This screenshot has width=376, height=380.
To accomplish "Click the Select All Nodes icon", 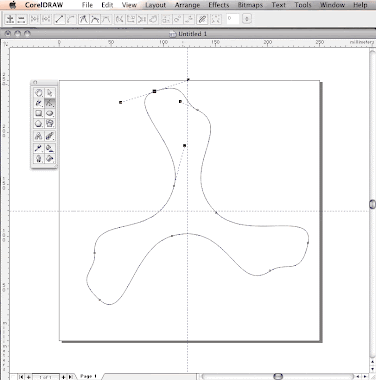I will pos(216,19).
